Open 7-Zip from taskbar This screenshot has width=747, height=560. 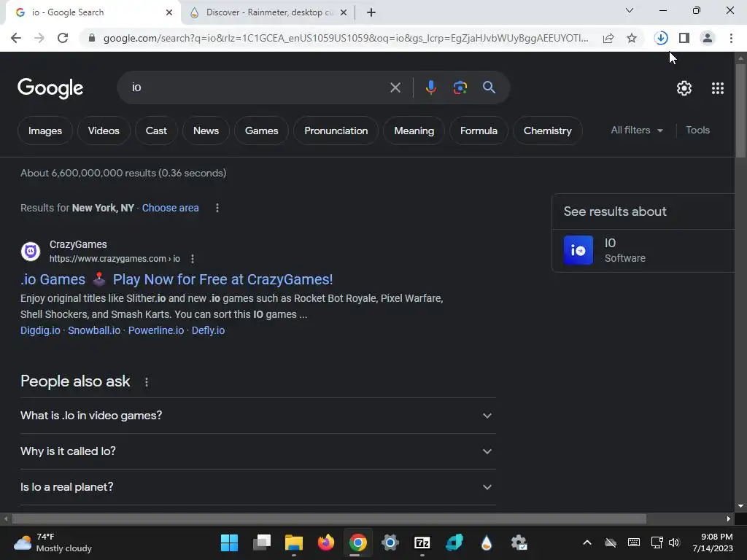coord(422,542)
